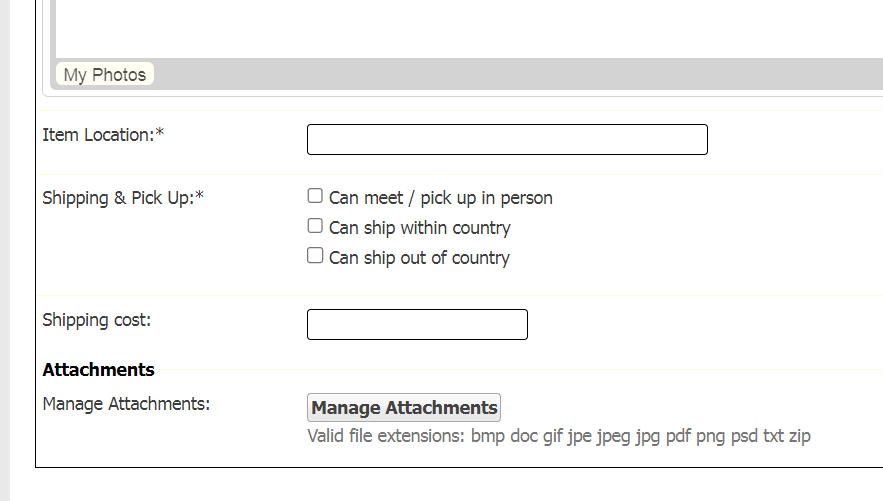
Task: Click the asterisk after Shipping & Pick Up
Action: tap(199, 197)
